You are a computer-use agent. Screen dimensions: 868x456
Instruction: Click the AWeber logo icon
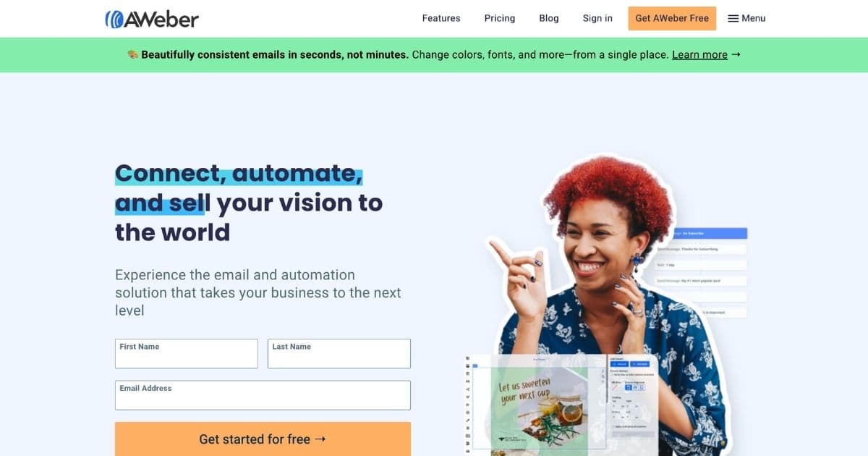point(114,19)
